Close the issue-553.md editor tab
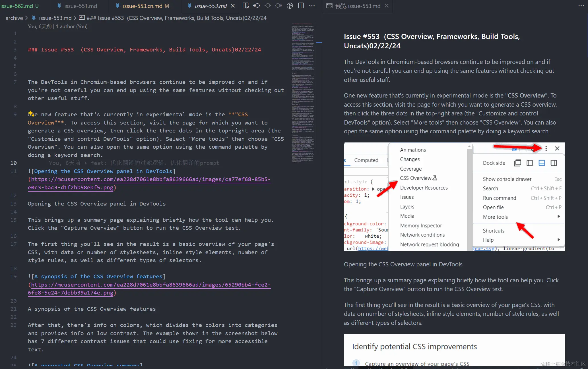Viewport: 588px width, 369px height. click(x=233, y=6)
